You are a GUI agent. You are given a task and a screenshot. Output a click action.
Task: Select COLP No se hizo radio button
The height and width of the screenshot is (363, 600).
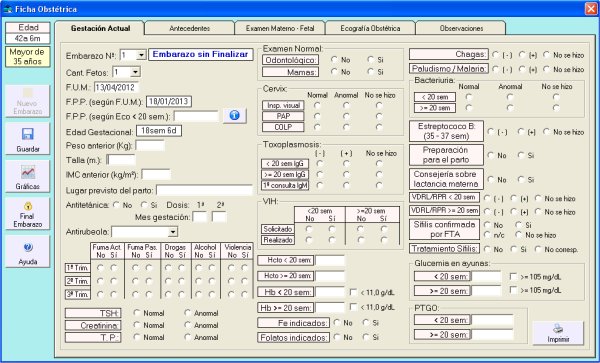point(379,127)
